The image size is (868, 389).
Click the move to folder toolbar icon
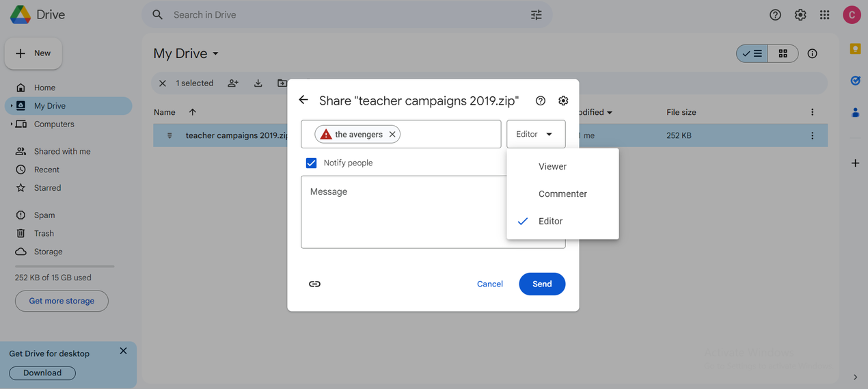[x=282, y=83]
